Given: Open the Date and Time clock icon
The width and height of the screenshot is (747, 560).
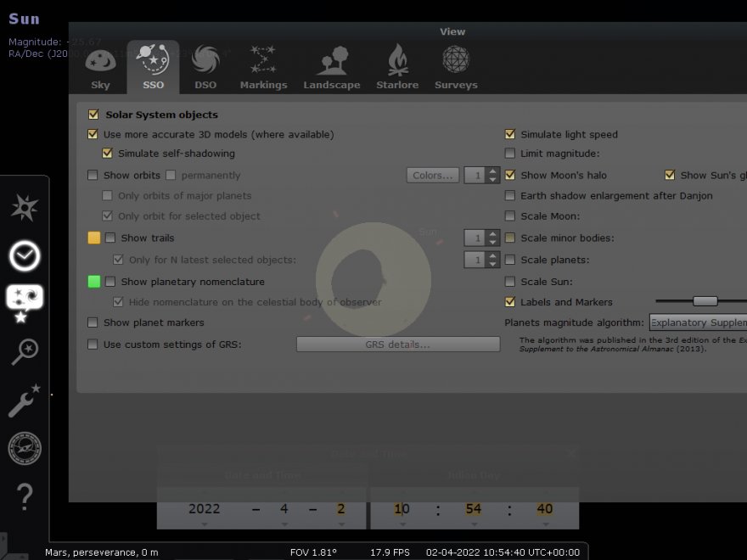Looking at the screenshot, I should click(x=25, y=255).
